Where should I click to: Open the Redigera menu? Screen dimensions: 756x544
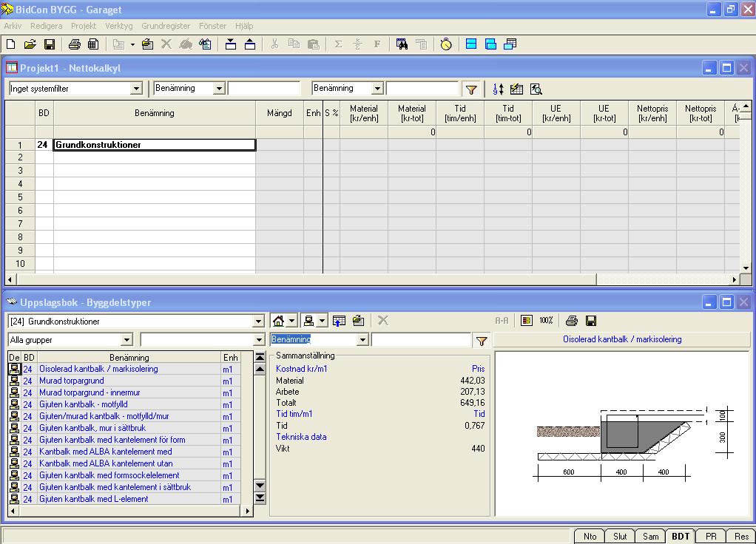pyautogui.click(x=47, y=26)
